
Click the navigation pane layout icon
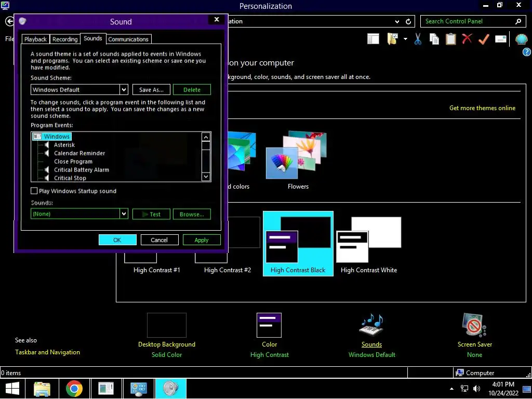pos(373,39)
